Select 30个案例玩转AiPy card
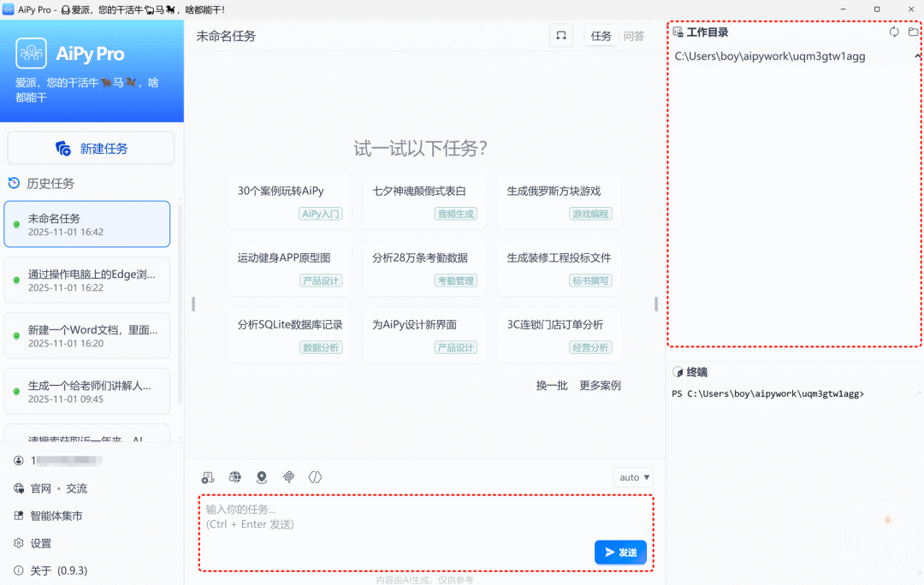Screen dimensions: 924x585 point(290,201)
